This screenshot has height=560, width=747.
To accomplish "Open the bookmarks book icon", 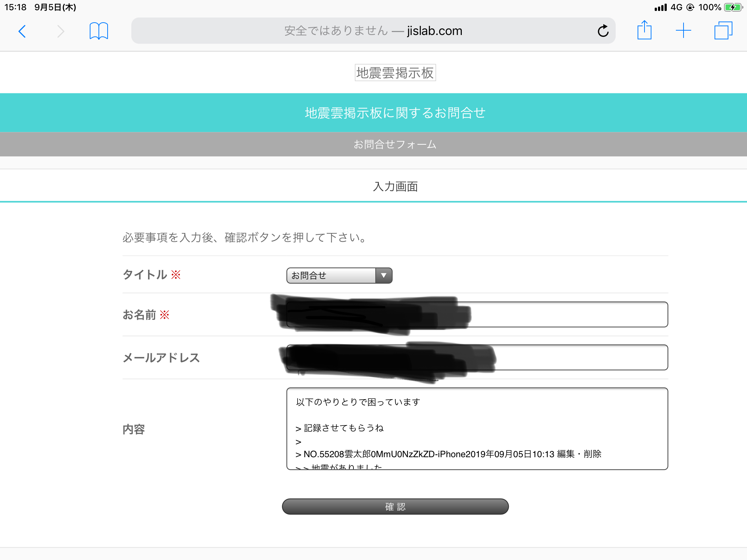I will [98, 31].
